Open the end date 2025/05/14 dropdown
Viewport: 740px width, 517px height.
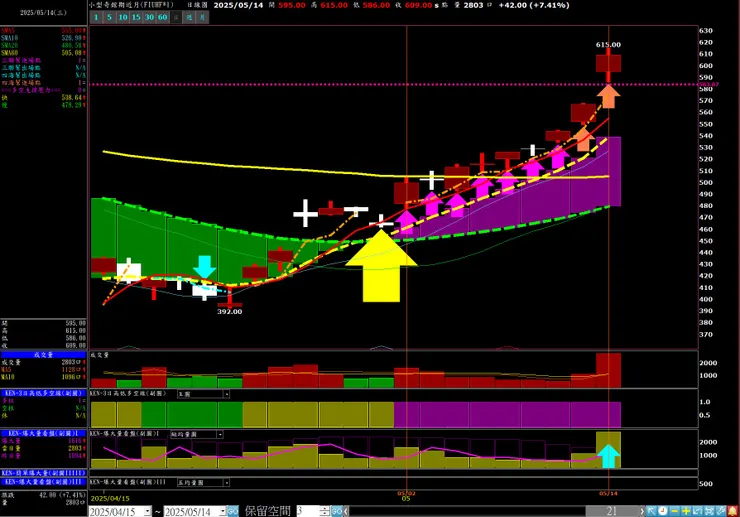(x=222, y=511)
